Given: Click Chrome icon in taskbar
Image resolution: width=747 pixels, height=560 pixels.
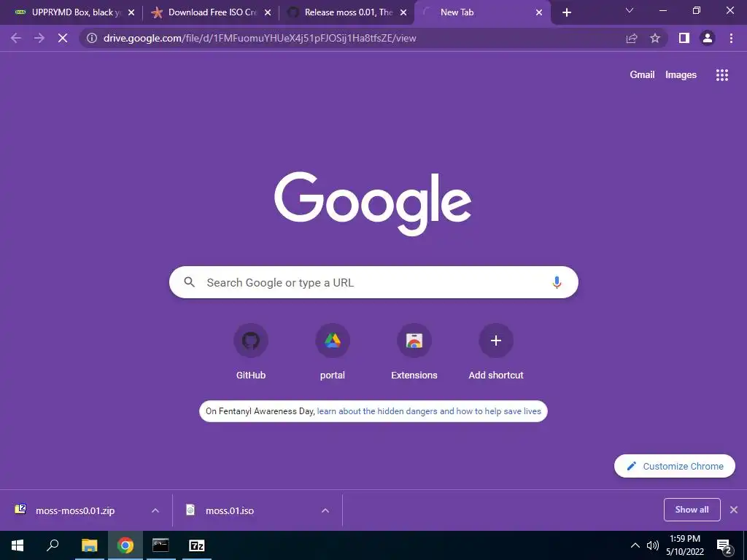Looking at the screenshot, I should pos(125,545).
